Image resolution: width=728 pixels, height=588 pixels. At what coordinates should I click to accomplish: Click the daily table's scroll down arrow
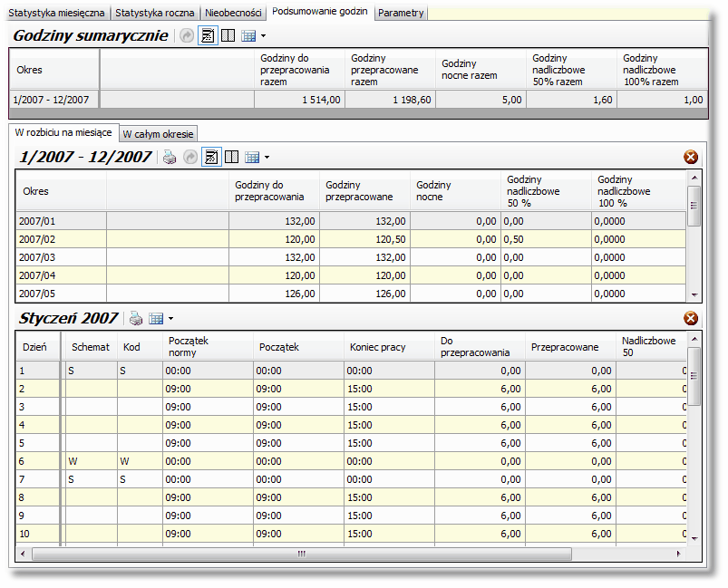(694, 538)
